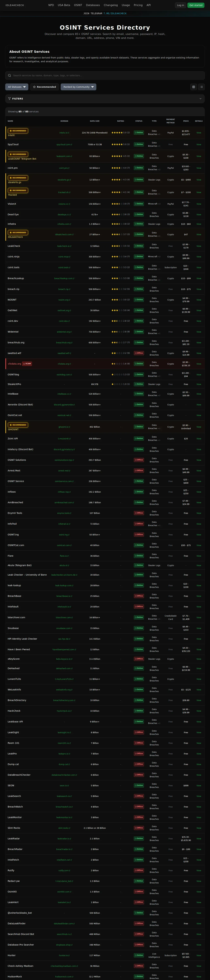The width and height of the screenshot is (210, 980).
Task: Click the Offline badge for LeakSight
Action: 139,732
